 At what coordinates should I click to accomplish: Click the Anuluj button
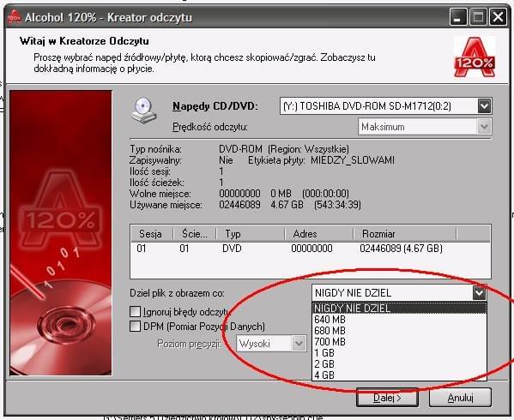point(460,398)
